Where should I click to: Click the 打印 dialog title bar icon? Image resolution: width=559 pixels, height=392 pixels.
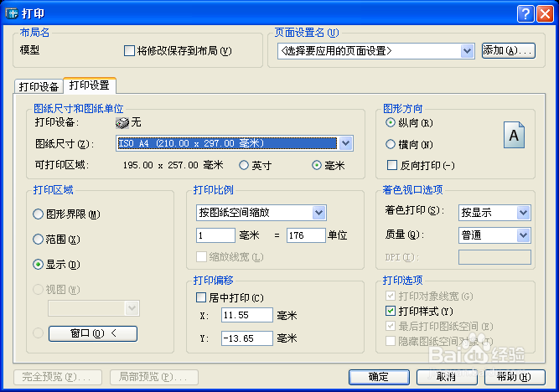click(x=12, y=13)
